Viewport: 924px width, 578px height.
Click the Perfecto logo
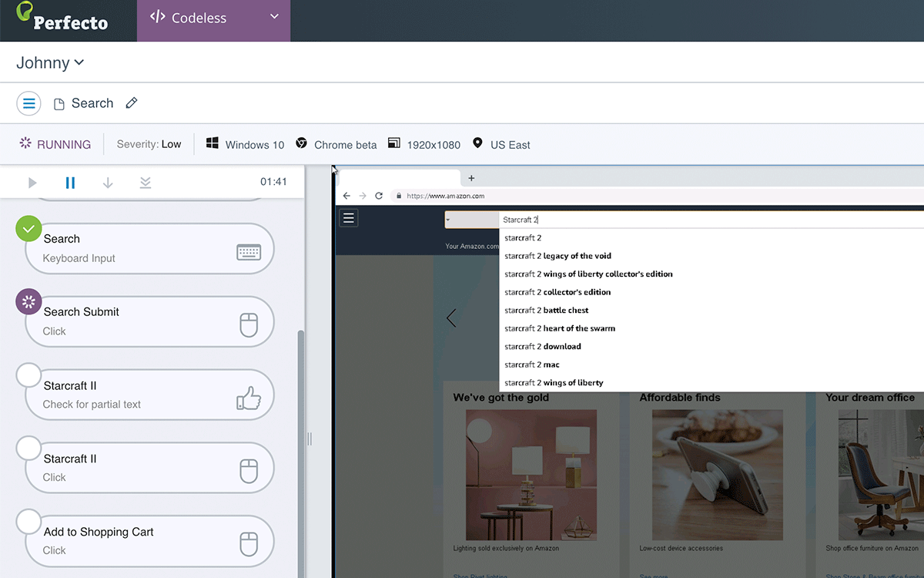[62, 17]
